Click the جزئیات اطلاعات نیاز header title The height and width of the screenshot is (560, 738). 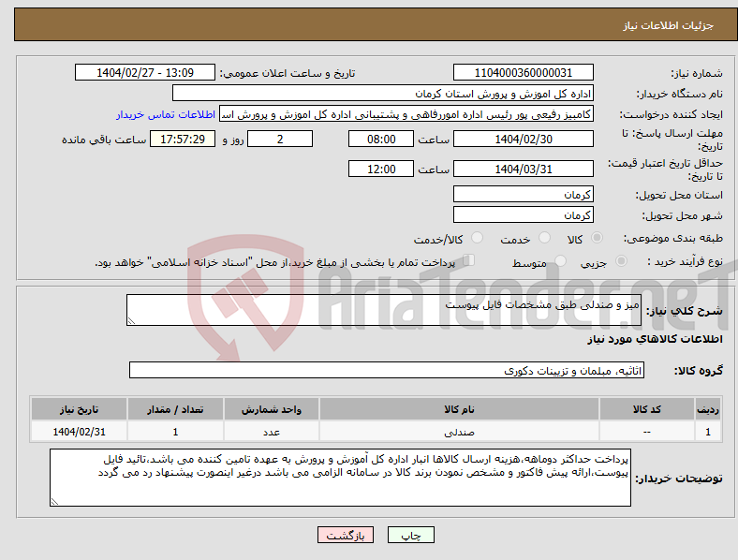pyautogui.click(x=669, y=25)
